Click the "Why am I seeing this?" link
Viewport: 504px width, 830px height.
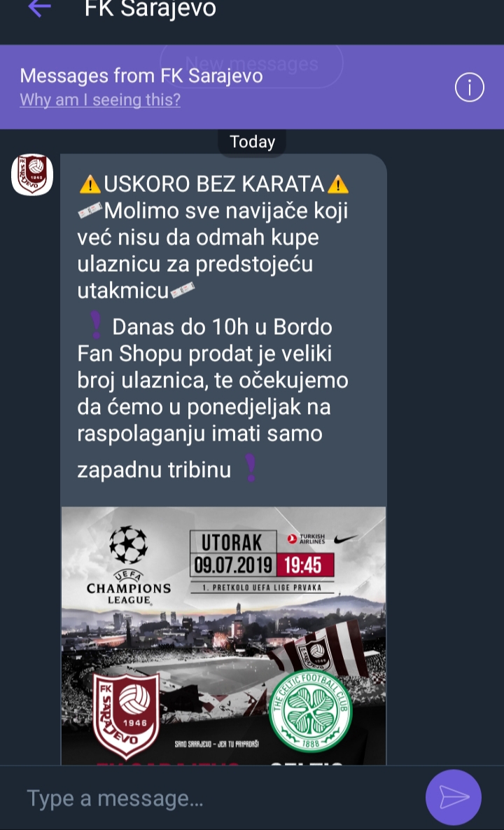pos(100,99)
